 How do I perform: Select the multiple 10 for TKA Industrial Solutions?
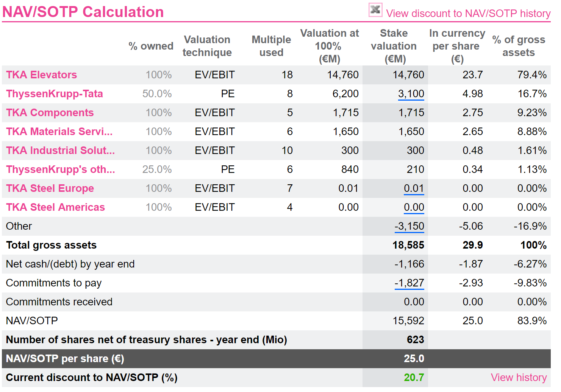tap(287, 151)
